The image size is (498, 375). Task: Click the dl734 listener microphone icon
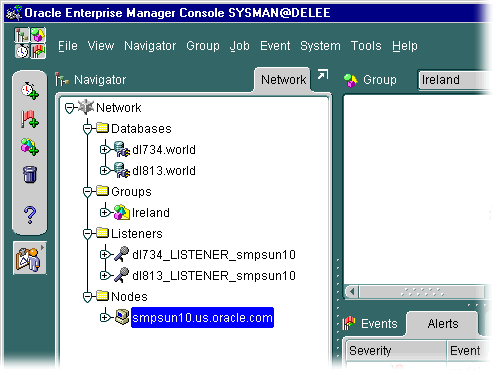point(121,254)
